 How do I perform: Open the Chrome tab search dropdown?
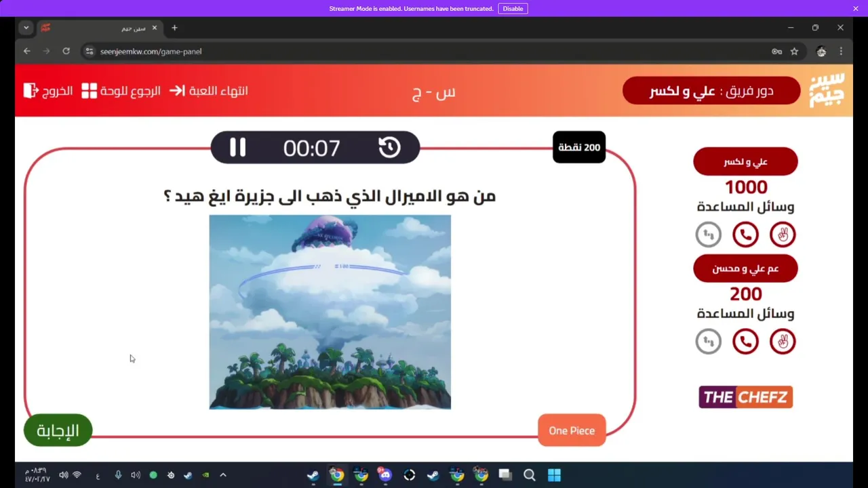coord(26,28)
